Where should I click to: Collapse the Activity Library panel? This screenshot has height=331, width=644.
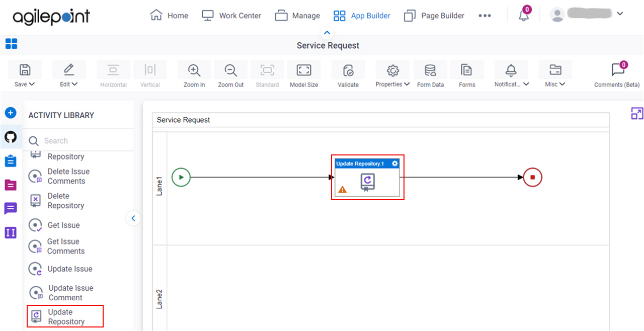133,218
